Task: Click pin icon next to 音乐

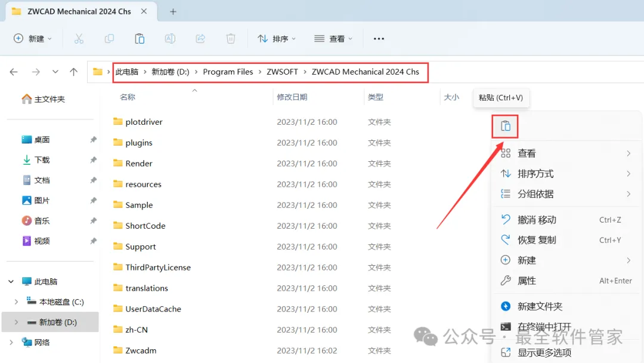Action: [x=93, y=220]
